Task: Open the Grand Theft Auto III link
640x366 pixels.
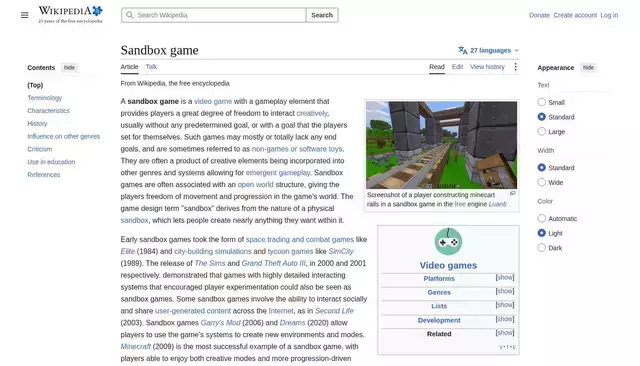Action: (x=273, y=263)
